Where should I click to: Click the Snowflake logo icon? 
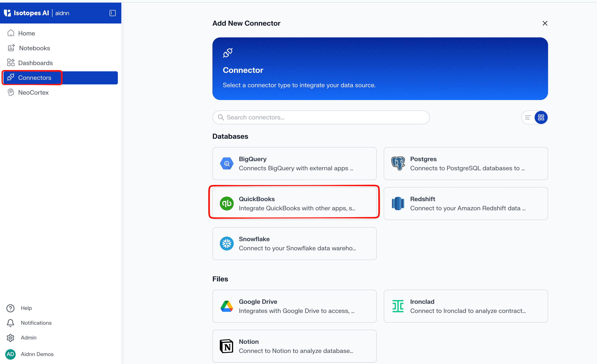[x=227, y=244]
